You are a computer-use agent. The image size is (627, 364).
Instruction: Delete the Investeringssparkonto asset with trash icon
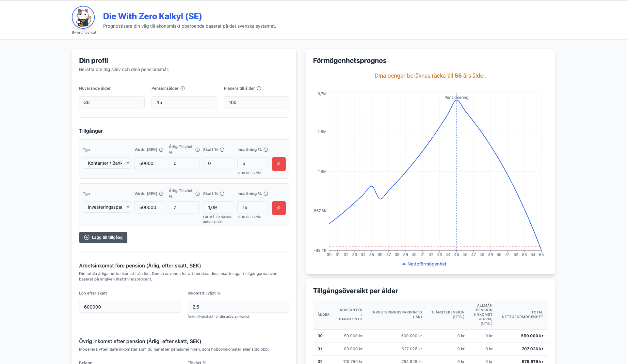[279, 208]
